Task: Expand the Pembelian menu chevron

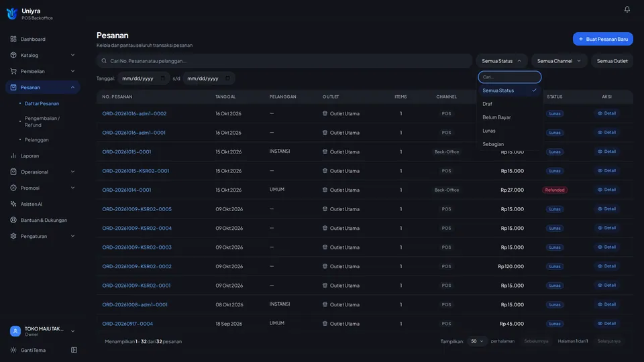Action: tap(72, 71)
